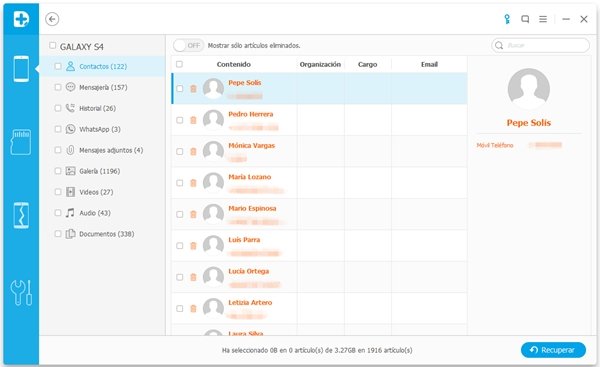
Task: Check the Galería (1196) checkbox
Action: 58,171
